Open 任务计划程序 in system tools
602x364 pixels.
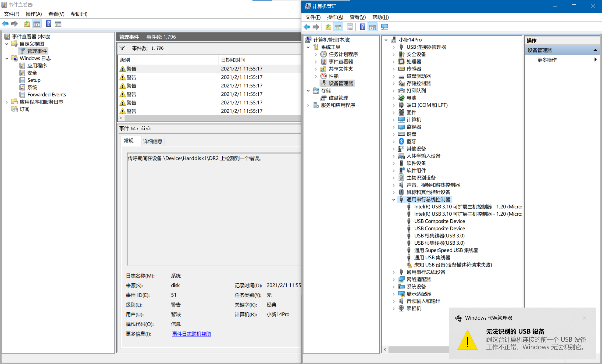click(x=343, y=54)
